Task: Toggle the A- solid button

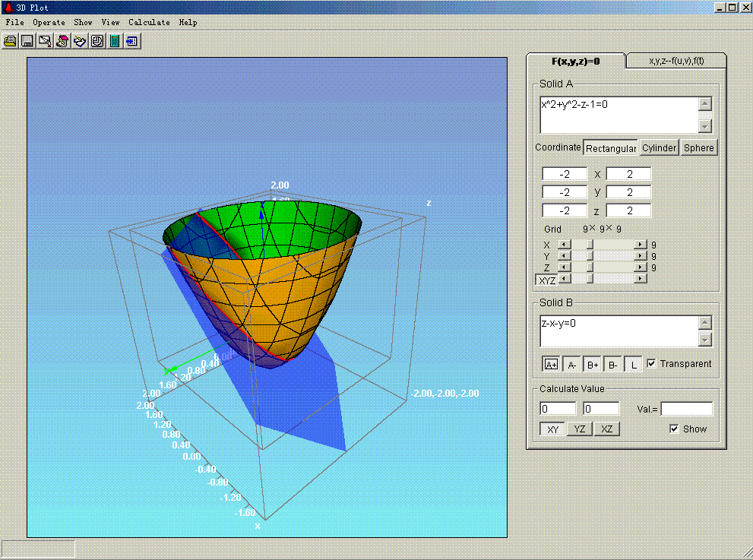Action: tap(571, 365)
